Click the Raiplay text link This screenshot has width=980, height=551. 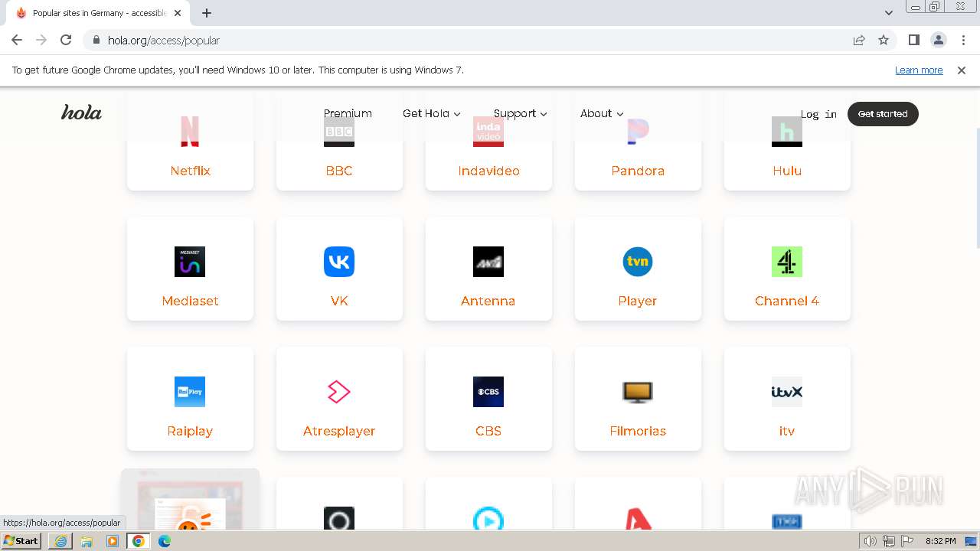pyautogui.click(x=190, y=431)
